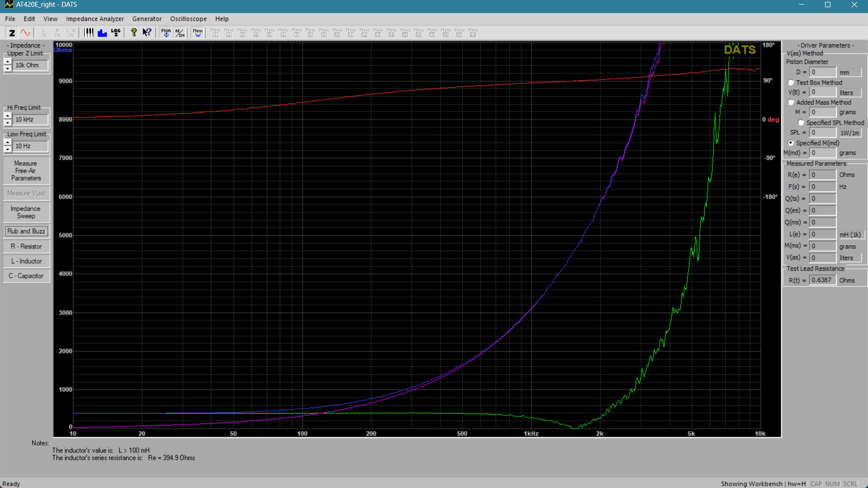Screen dimensions: 868x488
Task: Click the M(md) grams input field
Action: click(x=823, y=153)
